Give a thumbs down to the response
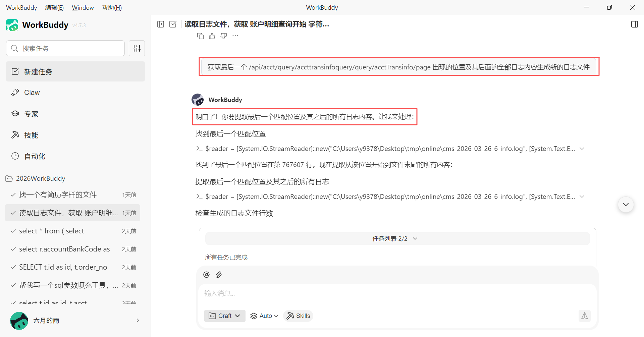 [223, 36]
